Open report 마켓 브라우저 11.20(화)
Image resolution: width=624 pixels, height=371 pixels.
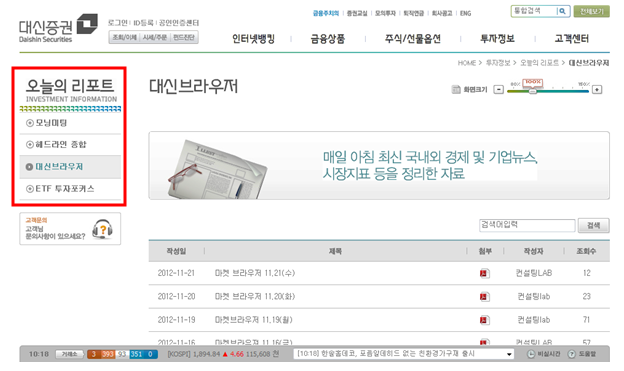[x=255, y=297]
